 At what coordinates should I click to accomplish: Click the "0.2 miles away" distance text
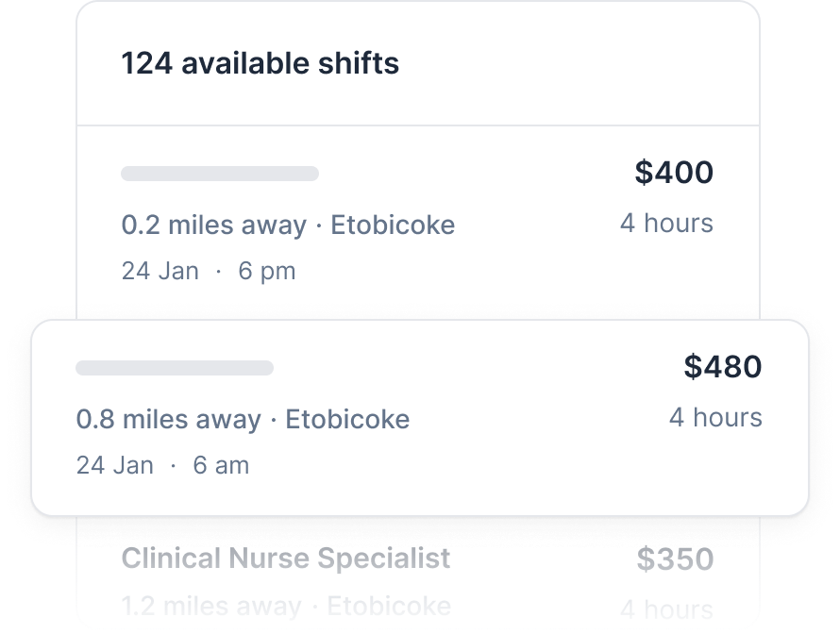tap(214, 225)
